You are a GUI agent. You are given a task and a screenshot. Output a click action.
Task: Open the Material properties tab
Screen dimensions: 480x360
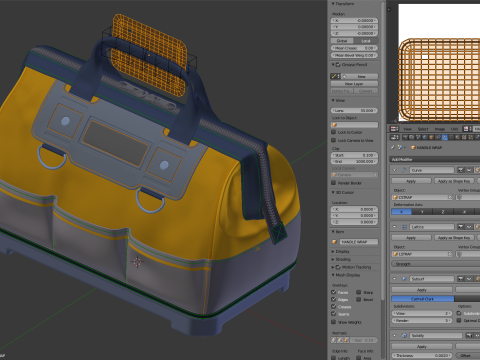click(x=458, y=137)
